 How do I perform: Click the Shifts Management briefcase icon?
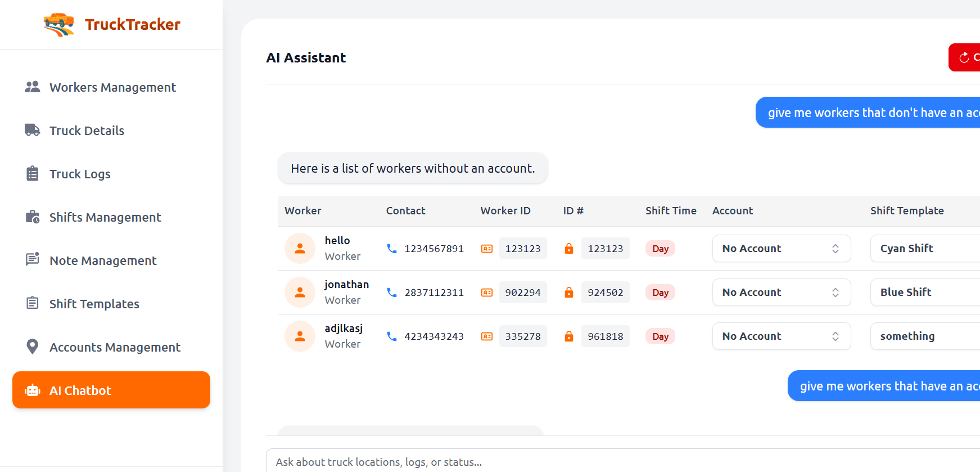[x=32, y=217]
